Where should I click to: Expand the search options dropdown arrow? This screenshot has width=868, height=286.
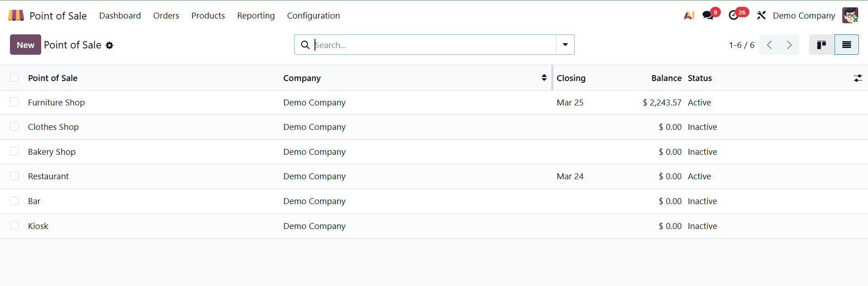(x=565, y=45)
